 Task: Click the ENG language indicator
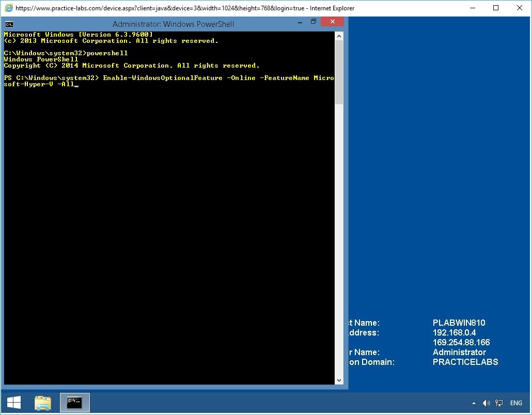[x=516, y=403]
